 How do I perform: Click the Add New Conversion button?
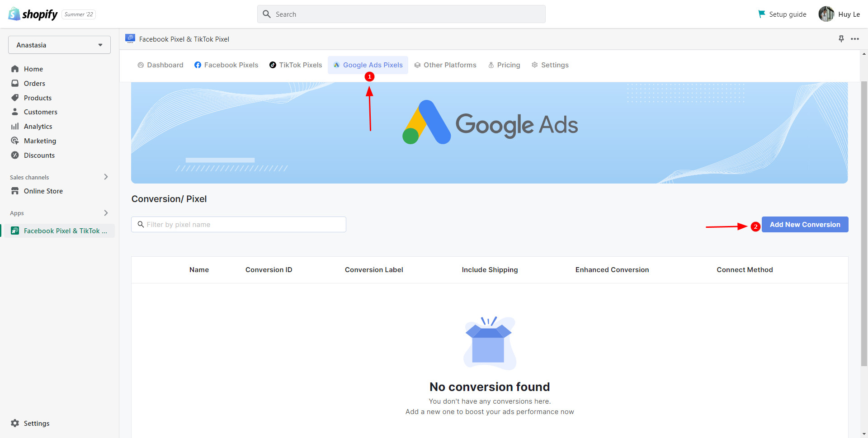(805, 225)
